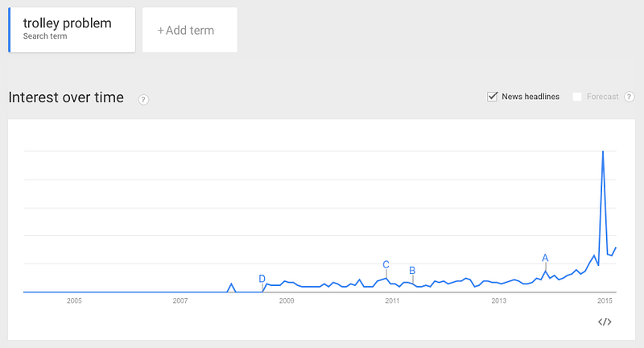644x348 pixels.
Task: Click the embed code icon below chart
Action: click(x=605, y=321)
